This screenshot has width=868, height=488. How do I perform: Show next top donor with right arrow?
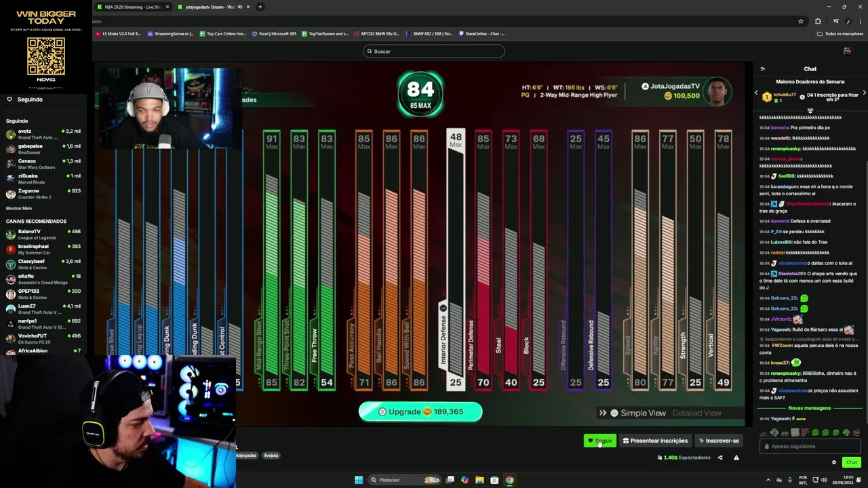(865, 93)
